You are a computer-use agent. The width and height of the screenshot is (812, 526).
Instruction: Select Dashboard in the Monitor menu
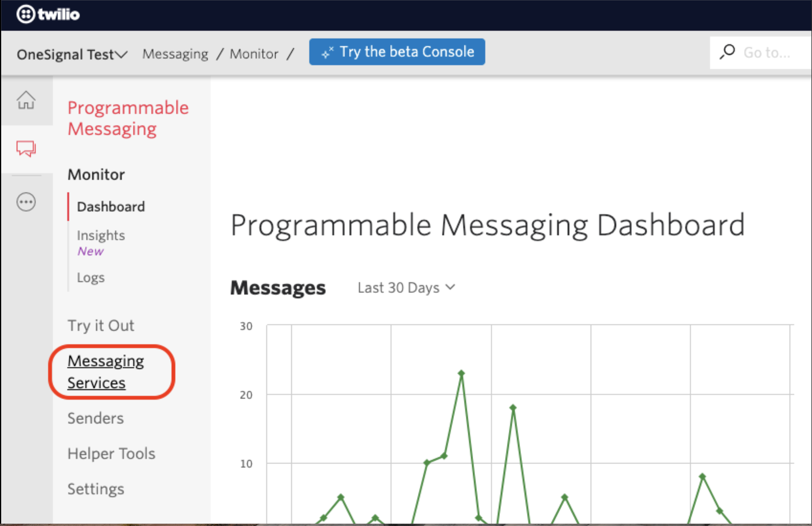tap(111, 207)
